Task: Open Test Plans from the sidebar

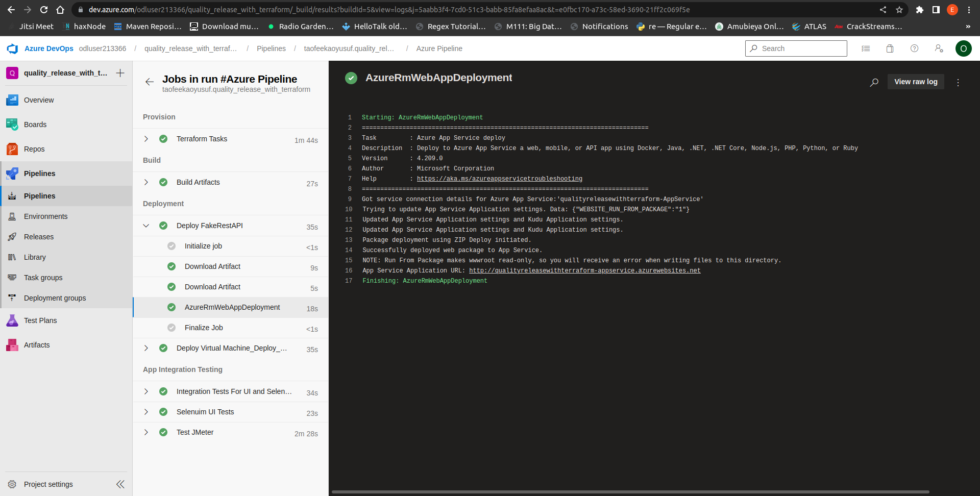Action: click(66, 320)
